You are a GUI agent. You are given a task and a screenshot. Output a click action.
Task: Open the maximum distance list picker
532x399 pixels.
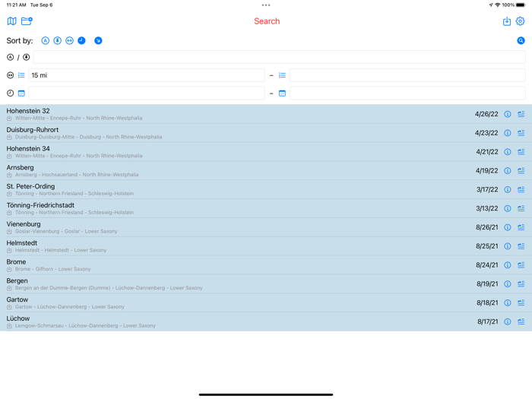click(282, 75)
